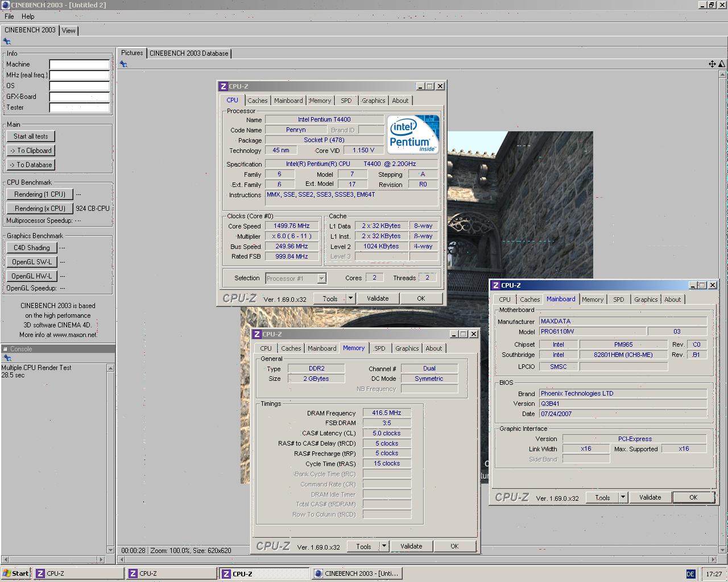Open the Windows Start button
Screen dimensions: 728x582
(15, 573)
